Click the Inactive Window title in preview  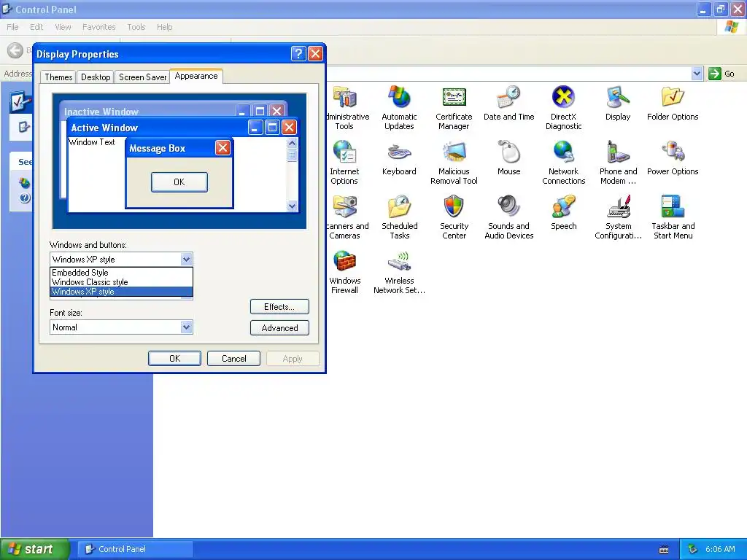pyautogui.click(x=101, y=112)
